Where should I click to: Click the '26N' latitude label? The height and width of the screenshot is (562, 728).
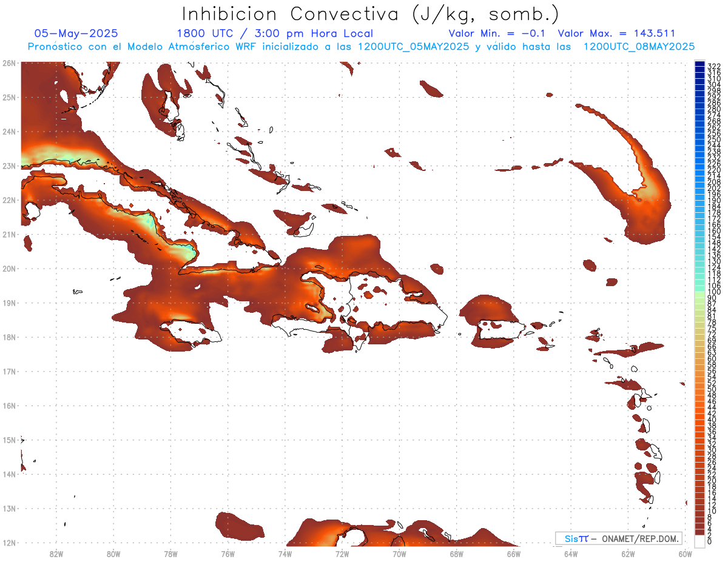click(8, 63)
